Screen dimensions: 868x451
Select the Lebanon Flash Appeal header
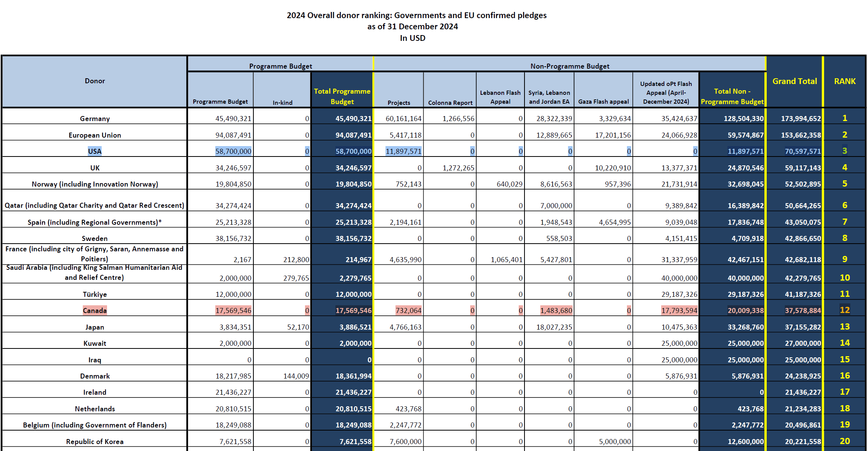tap(500, 97)
